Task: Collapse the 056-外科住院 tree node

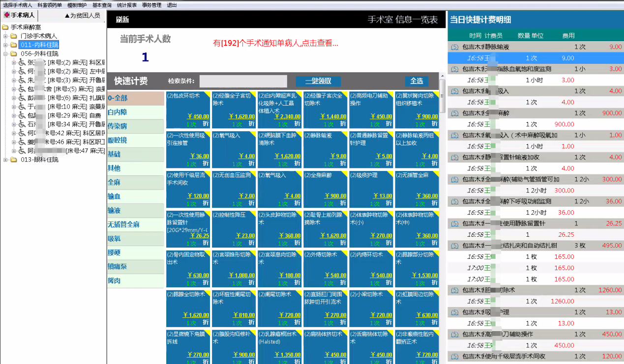Action: [x=5, y=54]
